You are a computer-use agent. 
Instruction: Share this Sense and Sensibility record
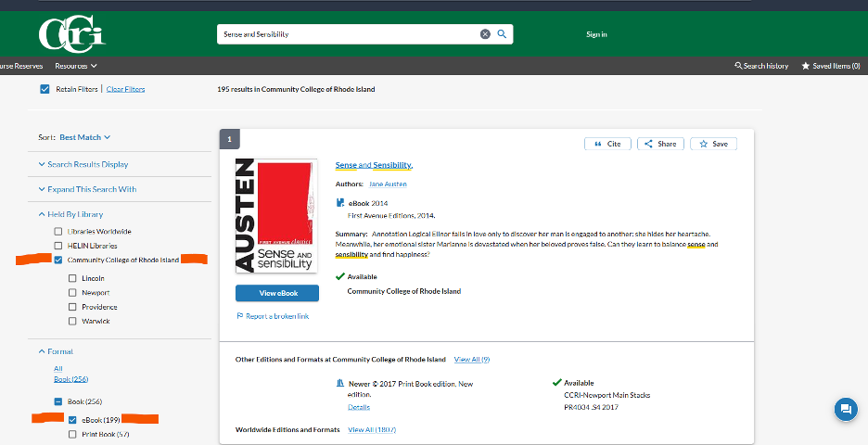[660, 144]
